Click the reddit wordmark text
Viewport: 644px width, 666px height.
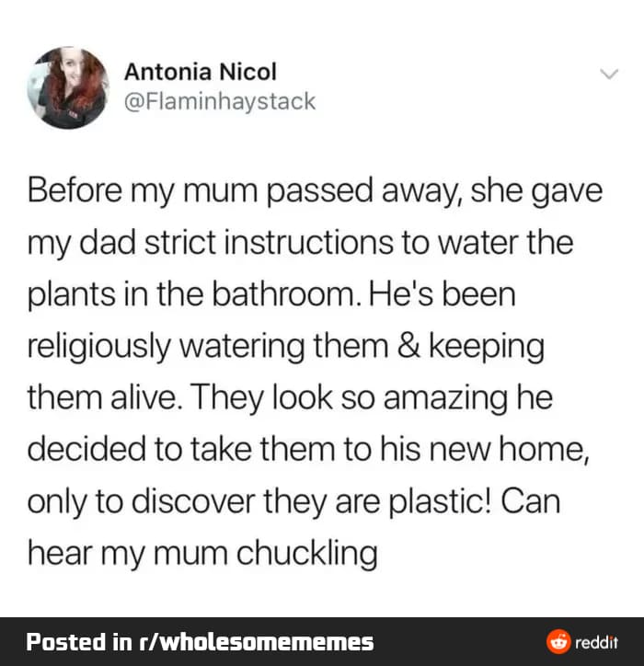click(x=594, y=641)
